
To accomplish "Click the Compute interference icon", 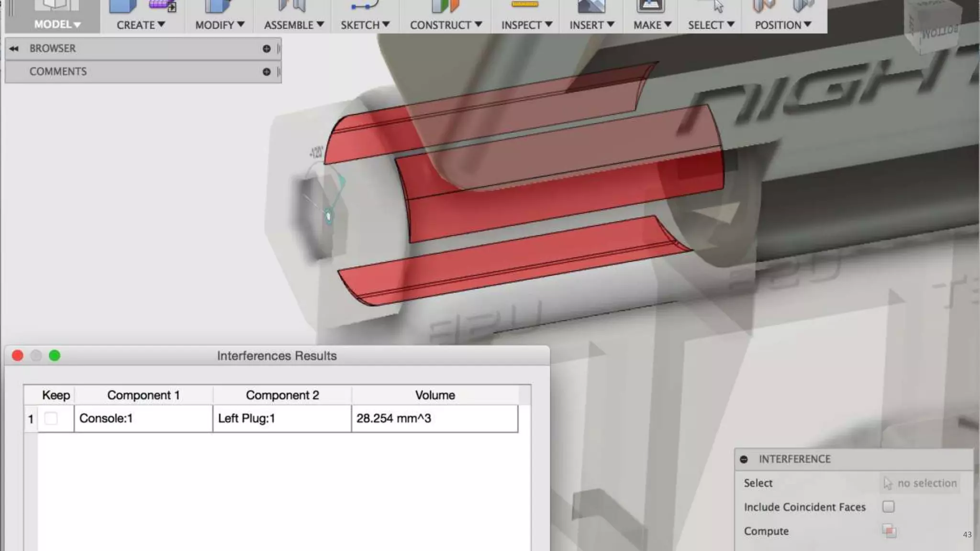I will 889,531.
